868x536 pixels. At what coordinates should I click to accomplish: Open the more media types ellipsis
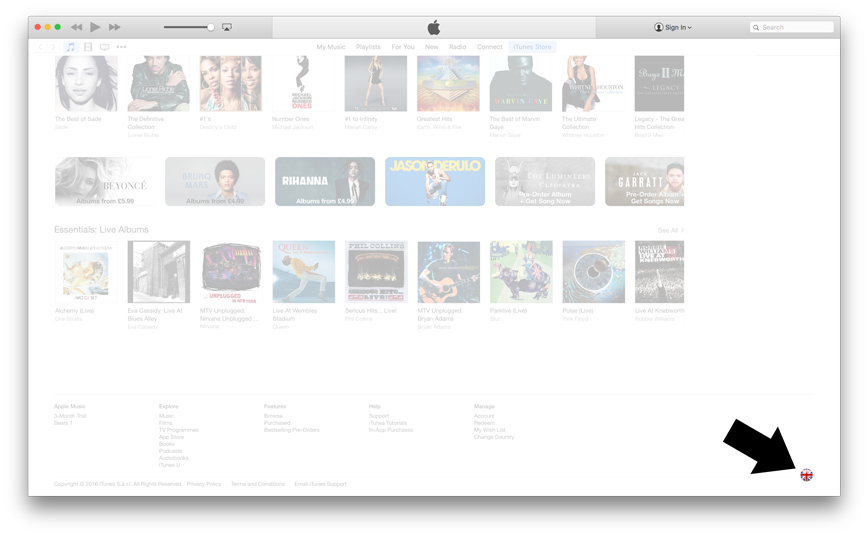point(121,47)
